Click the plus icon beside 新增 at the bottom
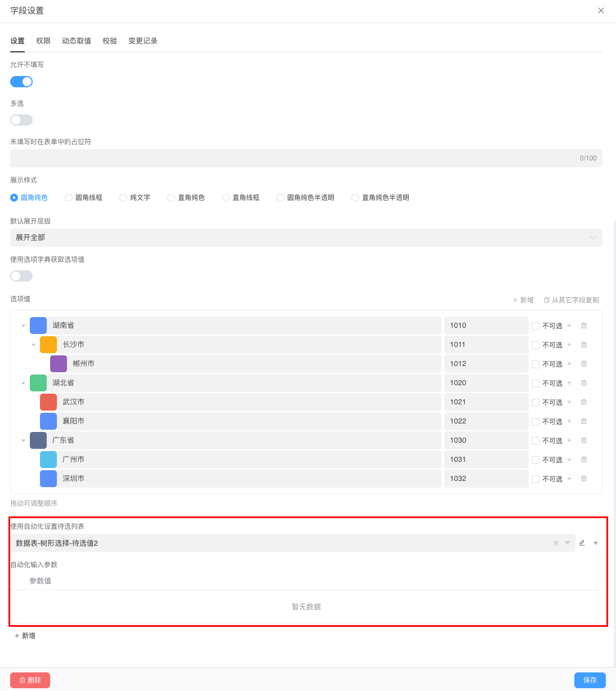Image resolution: width=616 pixels, height=691 pixels. [x=17, y=635]
